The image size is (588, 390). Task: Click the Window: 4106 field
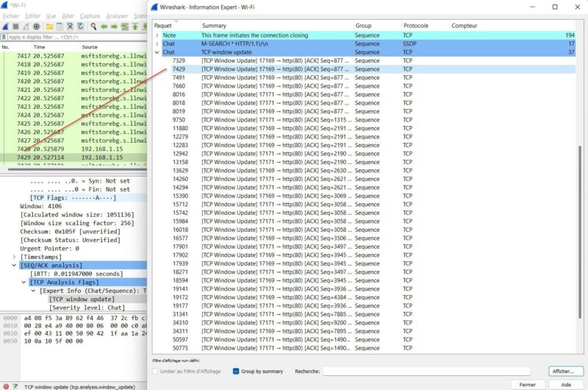(x=41, y=206)
